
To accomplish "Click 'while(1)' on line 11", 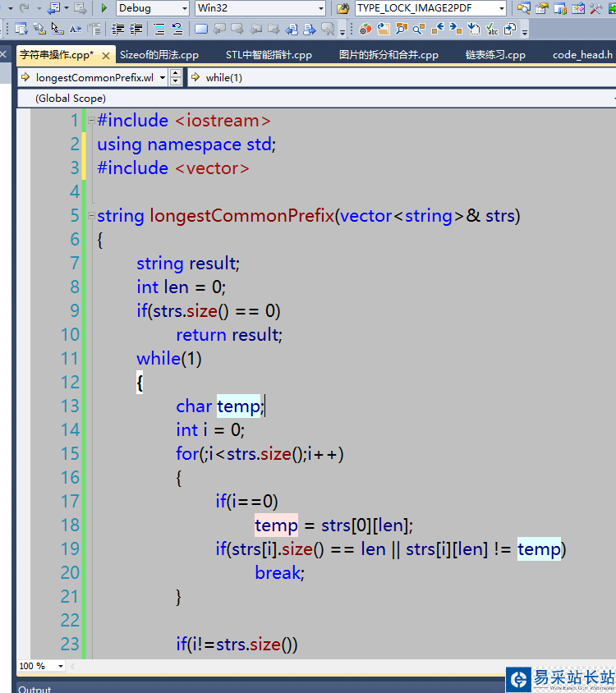I will (169, 359).
